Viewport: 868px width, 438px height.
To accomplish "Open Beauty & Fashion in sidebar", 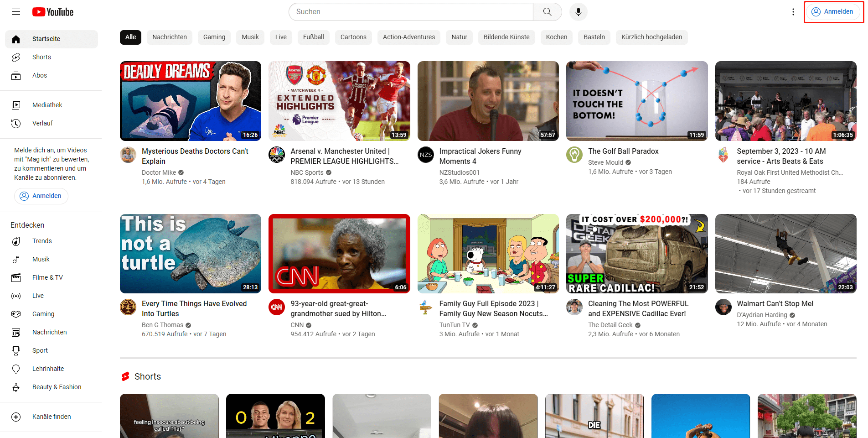I will pyautogui.click(x=52, y=387).
